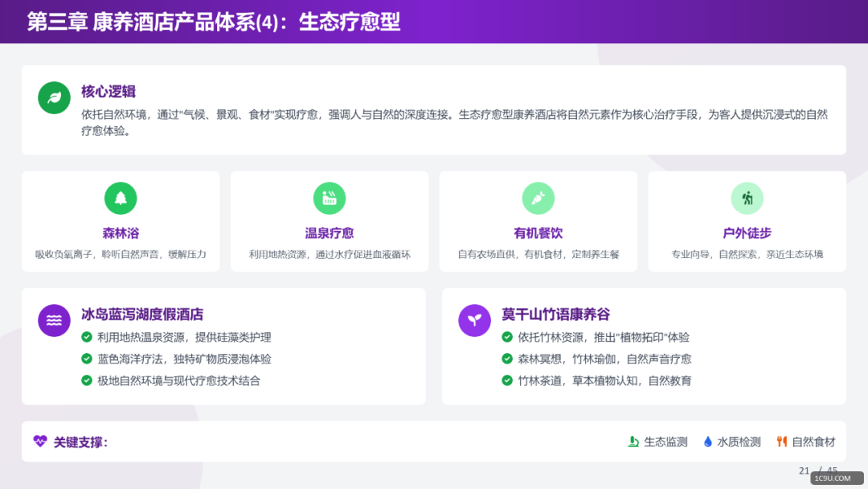Select the leaf icon beside 核心逻辑
Screen dimensions: 868x489
point(53,97)
